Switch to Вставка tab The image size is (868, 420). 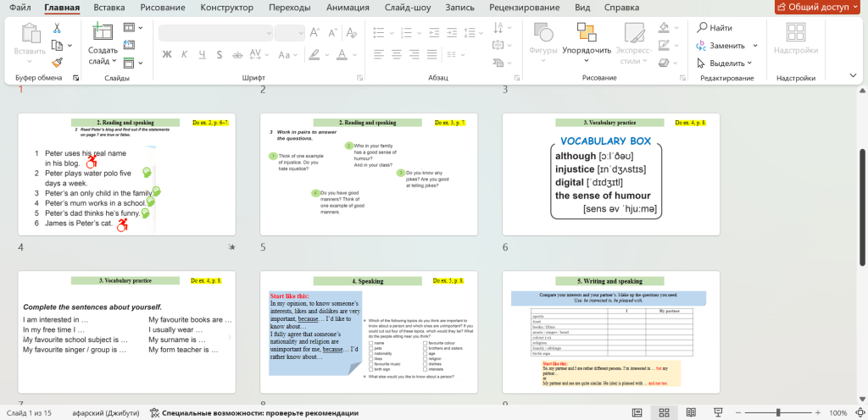click(x=109, y=8)
